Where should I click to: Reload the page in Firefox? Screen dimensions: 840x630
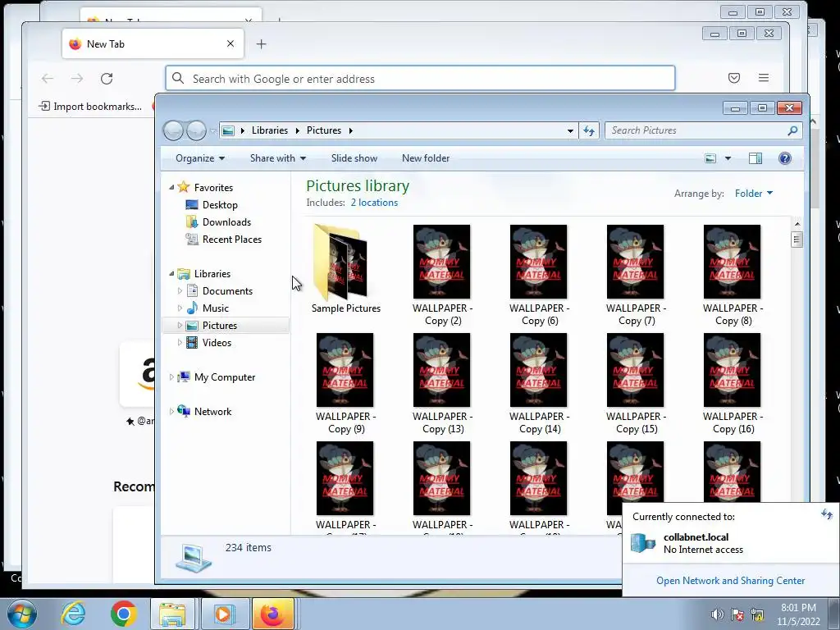(107, 79)
